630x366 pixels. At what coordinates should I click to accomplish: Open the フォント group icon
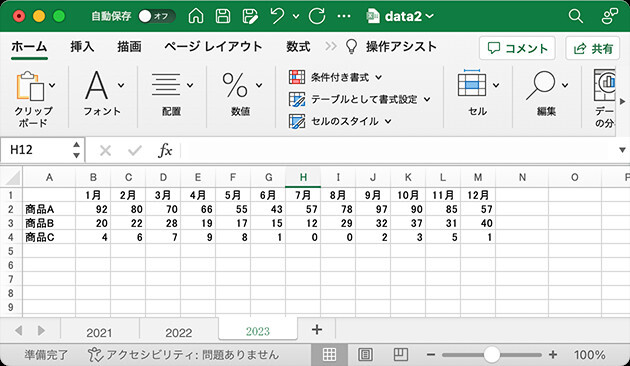[97, 85]
